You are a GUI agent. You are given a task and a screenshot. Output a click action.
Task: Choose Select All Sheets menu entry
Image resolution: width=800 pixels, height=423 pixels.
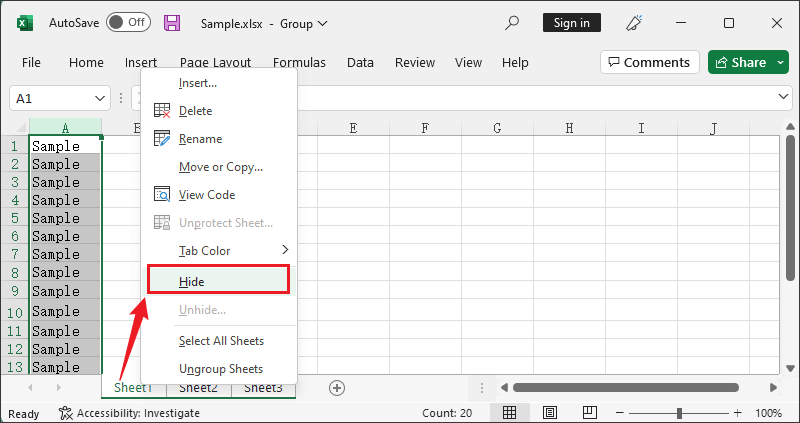(x=221, y=341)
